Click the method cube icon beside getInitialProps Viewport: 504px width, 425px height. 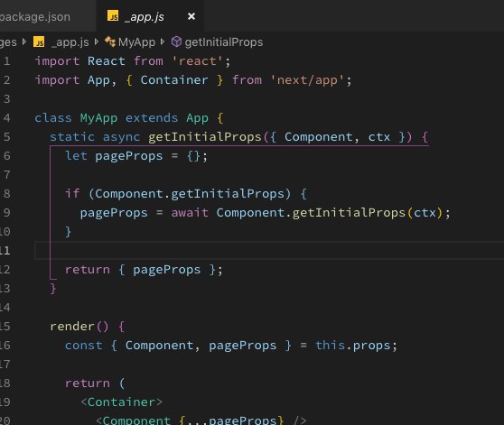coord(176,42)
